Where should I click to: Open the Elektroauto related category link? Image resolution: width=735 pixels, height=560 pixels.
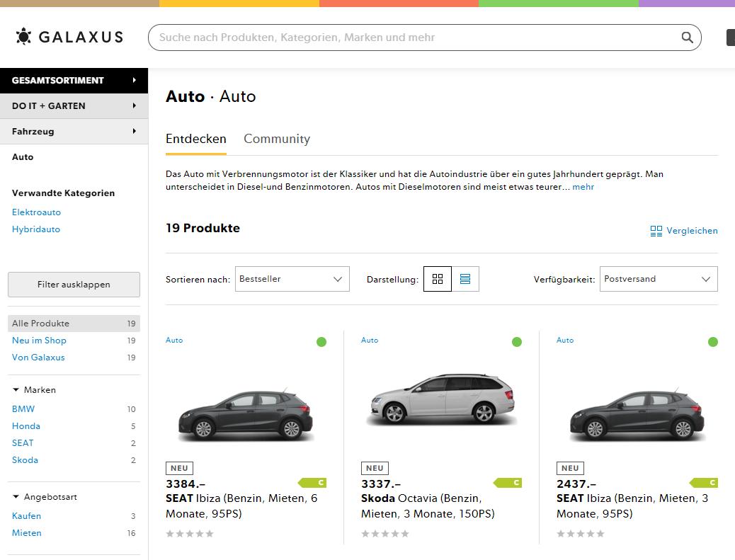[37, 212]
